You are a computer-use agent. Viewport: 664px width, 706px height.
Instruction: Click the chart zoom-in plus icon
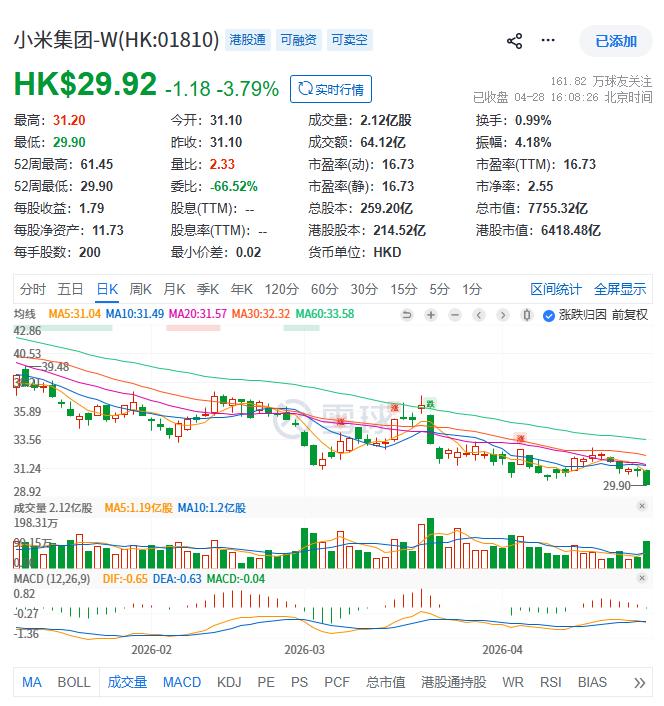pos(431,315)
